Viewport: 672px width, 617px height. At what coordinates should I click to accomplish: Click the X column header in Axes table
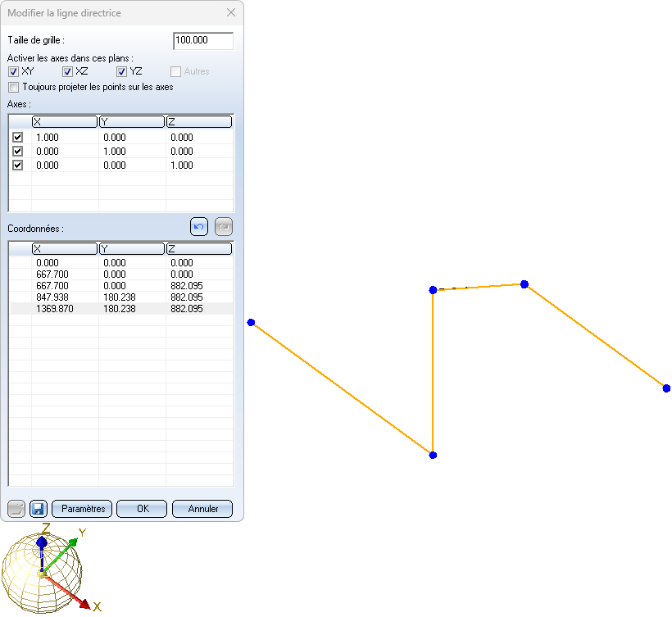pos(65,122)
